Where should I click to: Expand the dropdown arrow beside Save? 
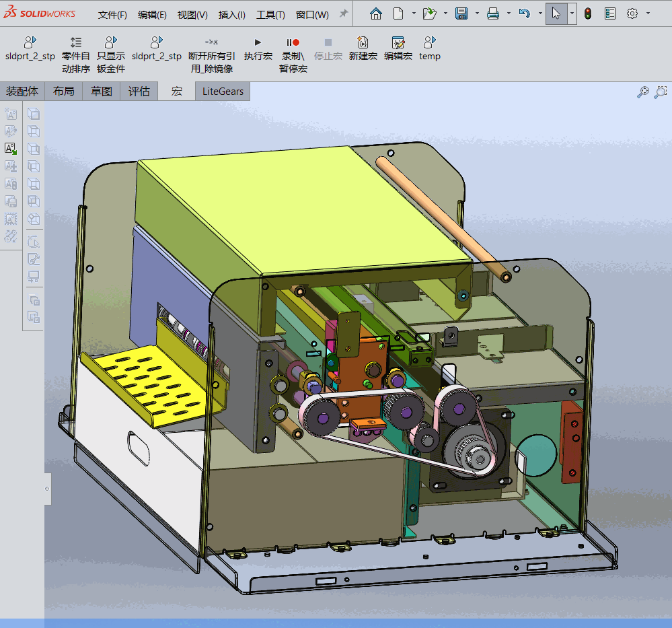pyautogui.click(x=477, y=13)
